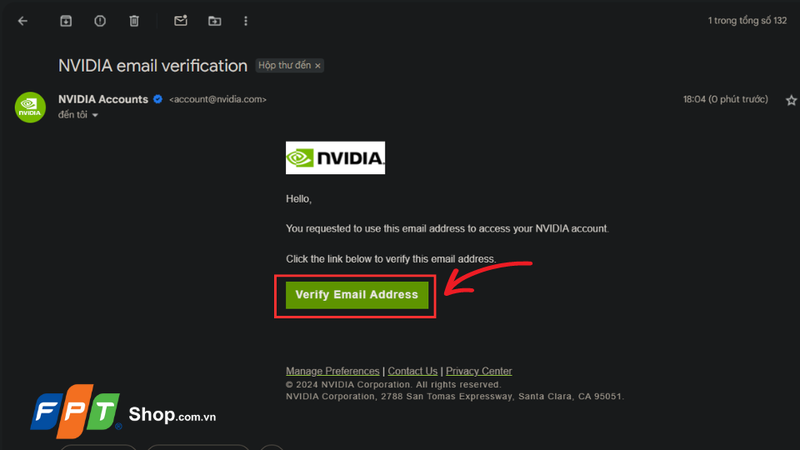
Task: Mark the email as unread
Action: [x=181, y=21]
